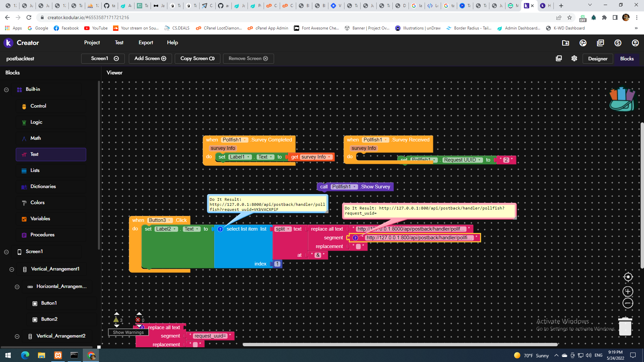Open the Request UUID property dropdown
Screen dimensions: 644x362
pyautogui.click(x=463, y=160)
